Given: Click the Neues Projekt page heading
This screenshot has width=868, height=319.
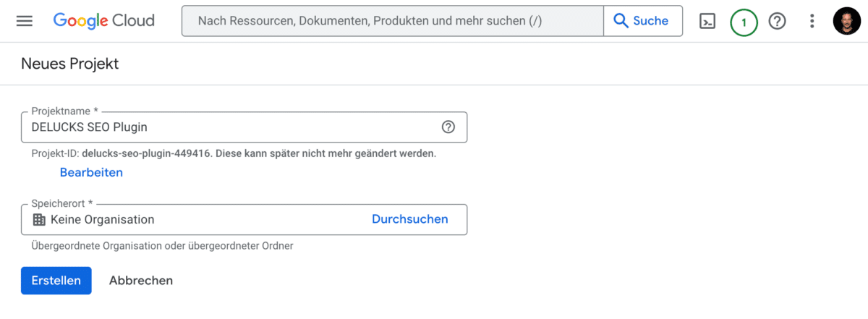Looking at the screenshot, I should tap(70, 64).
